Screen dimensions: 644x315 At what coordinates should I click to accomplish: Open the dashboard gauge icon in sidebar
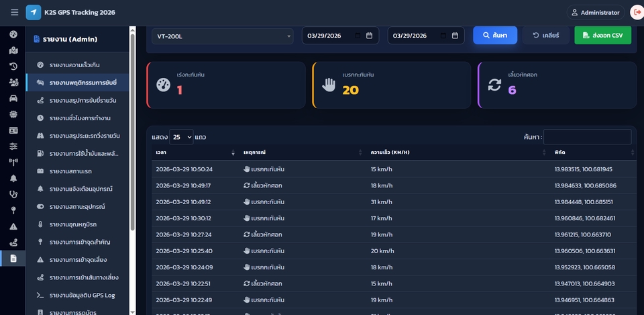click(13, 34)
